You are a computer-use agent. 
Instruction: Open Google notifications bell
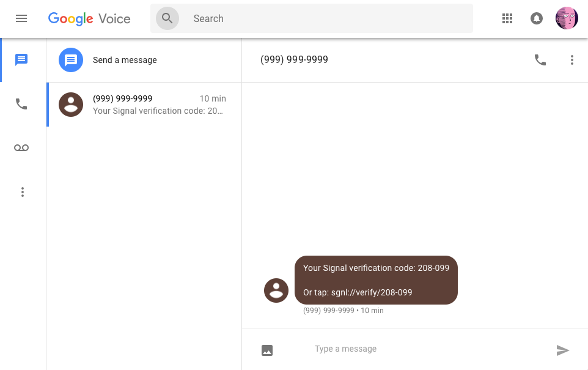point(537,18)
